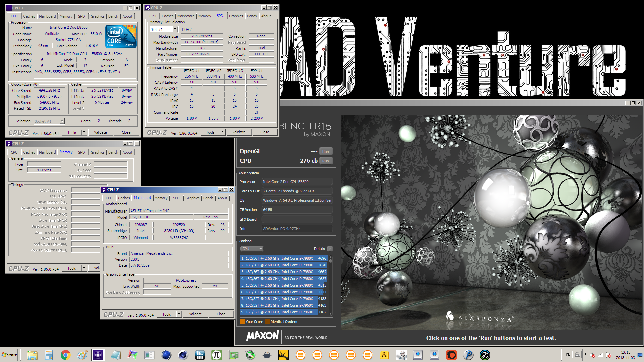Expand Tools dropdown arrow in SPD window
Screen dimensions: 644x362
pos(222,132)
